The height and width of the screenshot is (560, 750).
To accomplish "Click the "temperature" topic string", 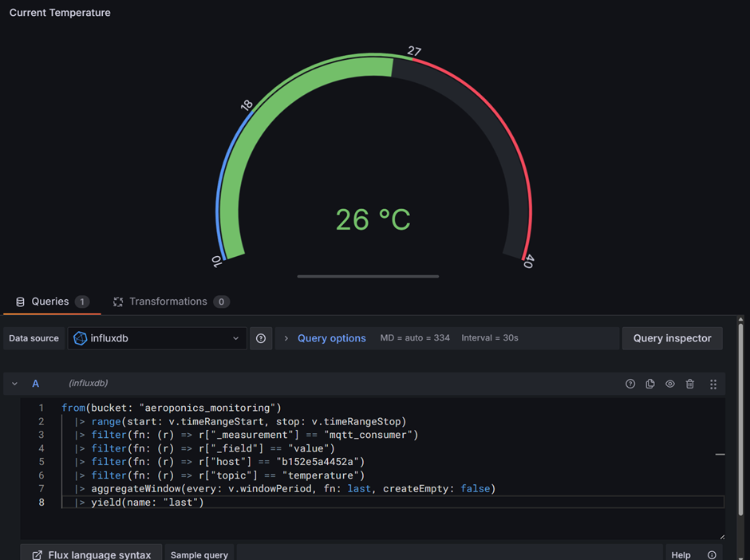I will click(x=321, y=475).
